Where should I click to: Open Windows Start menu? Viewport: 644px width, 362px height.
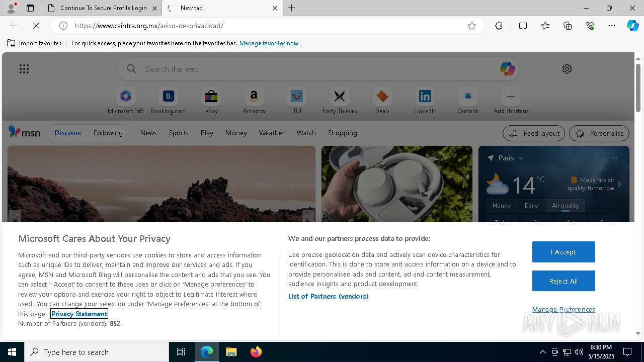(x=12, y=352)
